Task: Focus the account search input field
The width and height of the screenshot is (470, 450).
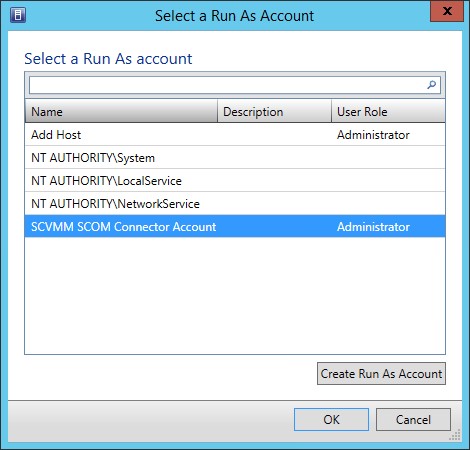Action: point(235,85)
